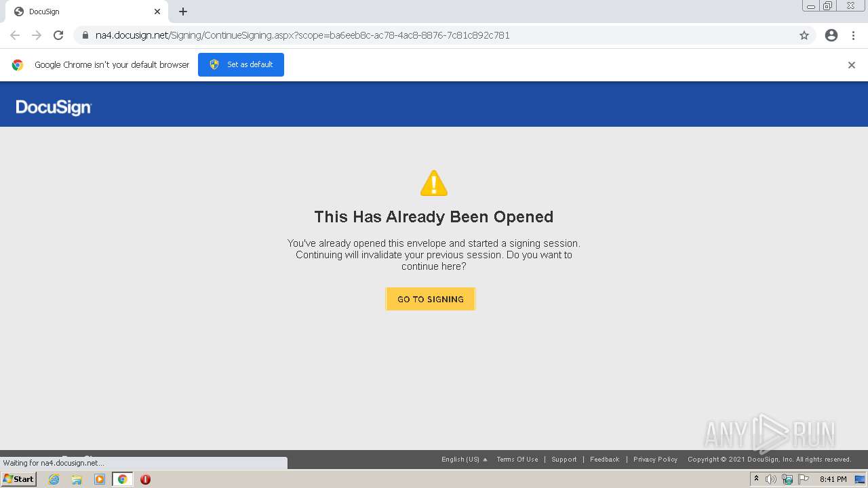This screenshot has width=868, height=488.
Task: Close the DocuSign tab
Action: [157, 12]
